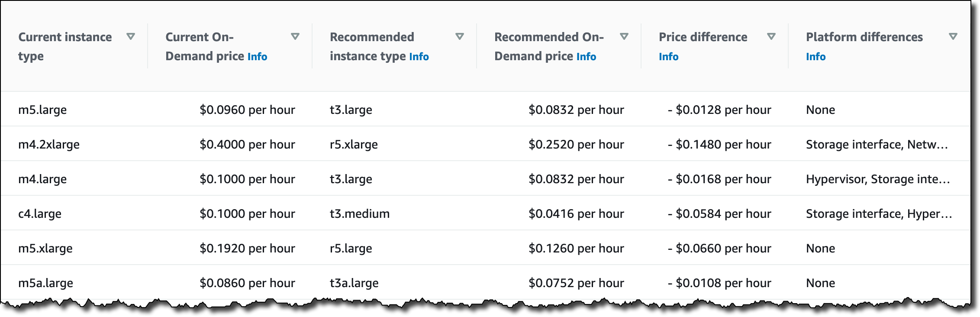This screenshot has height=317, width=980.
Task: Click sort arrow for Current On-Demand price
Action: tap(295, 37)
